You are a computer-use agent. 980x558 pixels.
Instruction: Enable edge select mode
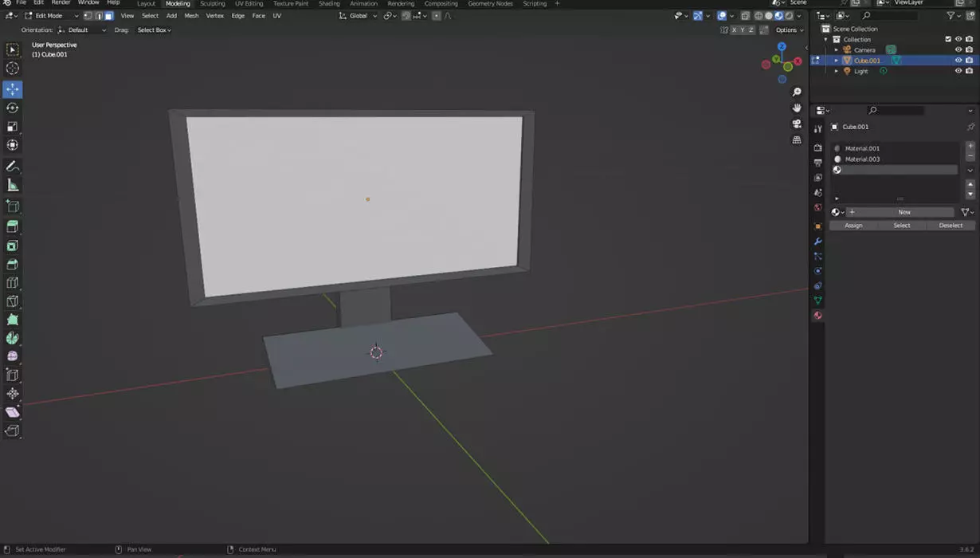click(98, 16)
